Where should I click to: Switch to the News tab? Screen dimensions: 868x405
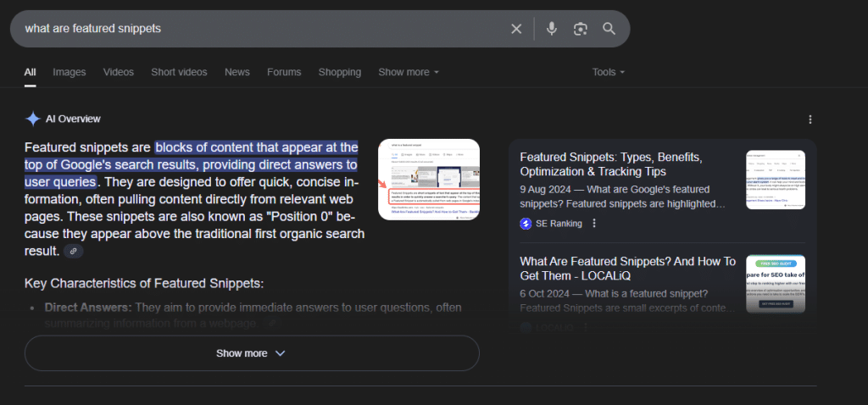237,72
